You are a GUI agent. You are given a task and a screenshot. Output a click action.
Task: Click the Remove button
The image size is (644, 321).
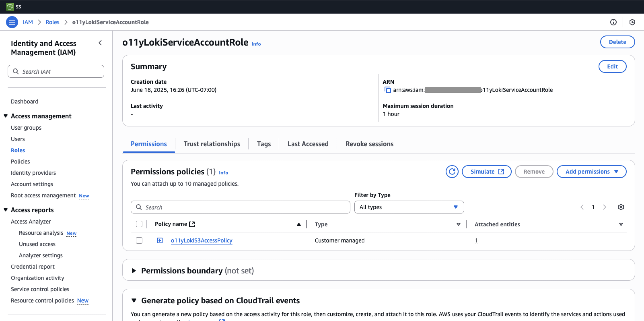[534, 172]
